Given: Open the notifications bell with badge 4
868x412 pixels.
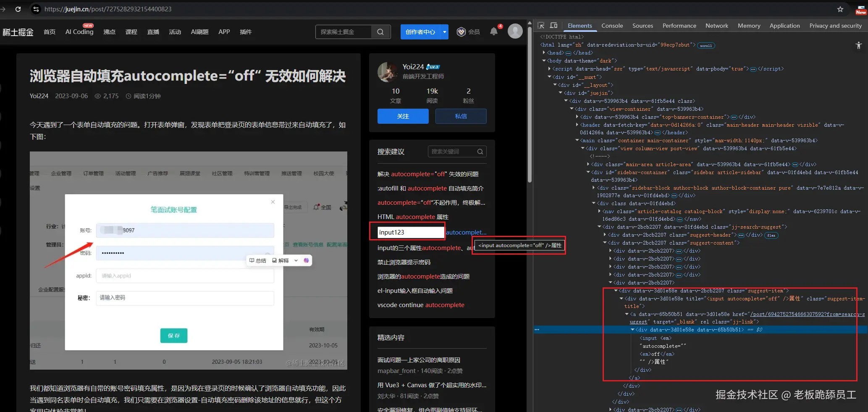Looking at the screenshot, I should coord(493,31).
